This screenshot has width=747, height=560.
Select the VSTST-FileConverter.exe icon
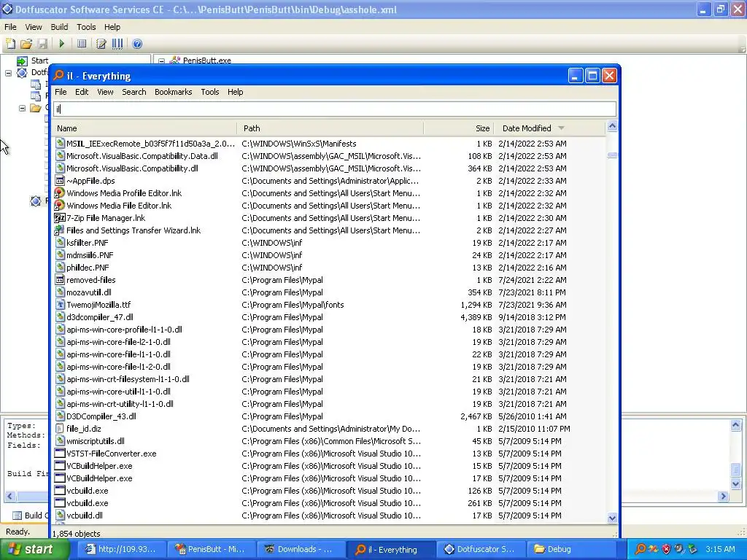coord(60,454)
